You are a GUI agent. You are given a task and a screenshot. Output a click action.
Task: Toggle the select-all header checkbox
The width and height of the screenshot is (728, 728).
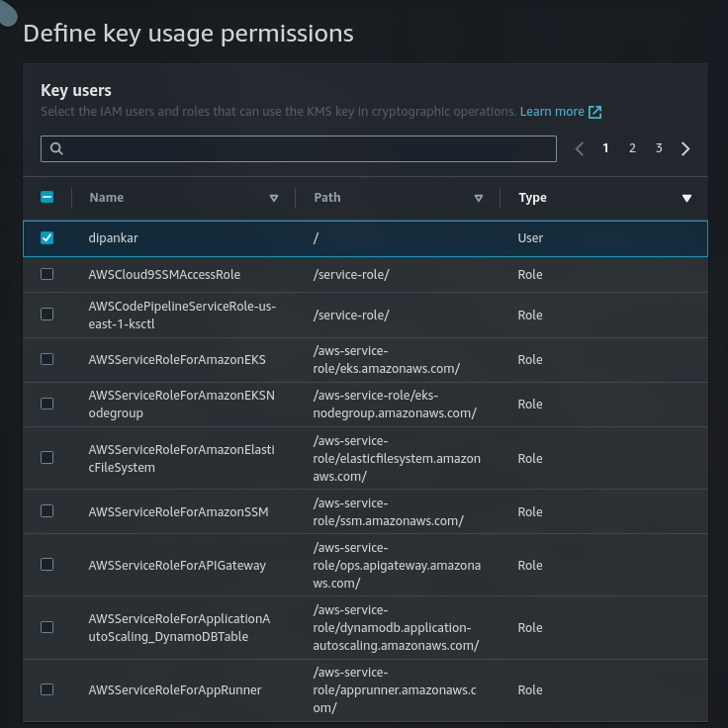(46, 197)
